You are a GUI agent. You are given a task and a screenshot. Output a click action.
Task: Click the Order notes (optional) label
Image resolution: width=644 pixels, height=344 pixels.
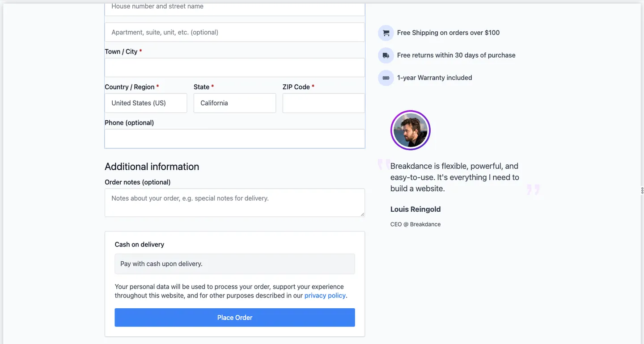[138, 182]
